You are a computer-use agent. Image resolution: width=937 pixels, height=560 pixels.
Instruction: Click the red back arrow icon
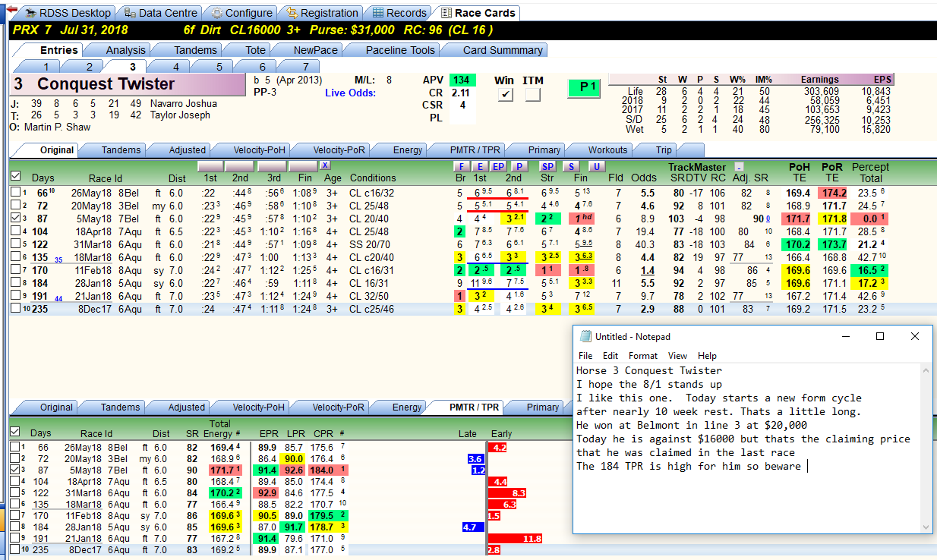[x=11, y=9]
